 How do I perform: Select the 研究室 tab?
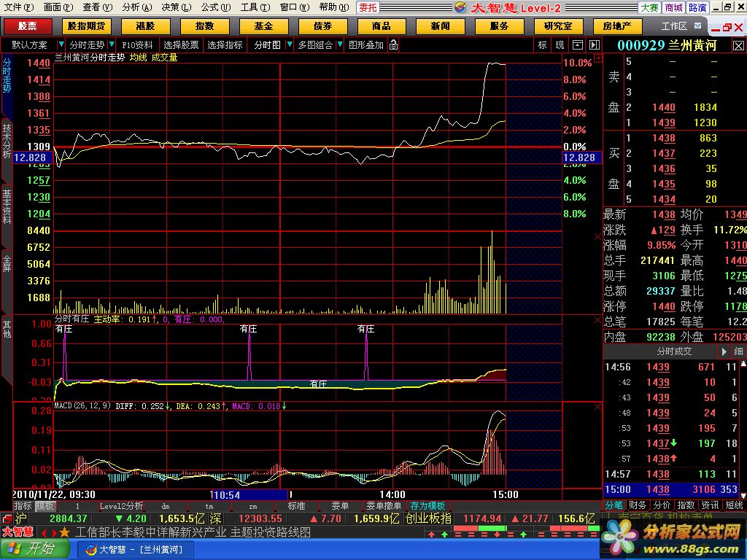558,26
